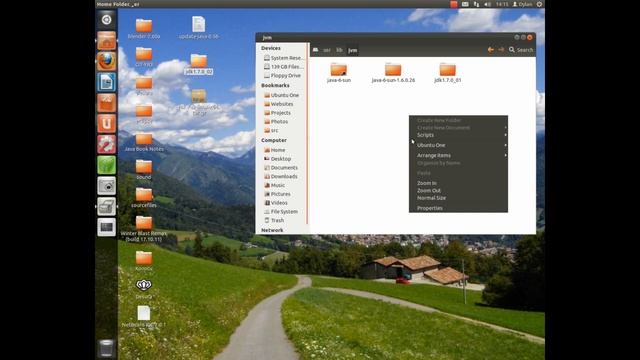Image resolution: width=640 pixels, height=360 pixels.
Task: Open the red tools settings launcher icon
Action: (x=106, y=144)
